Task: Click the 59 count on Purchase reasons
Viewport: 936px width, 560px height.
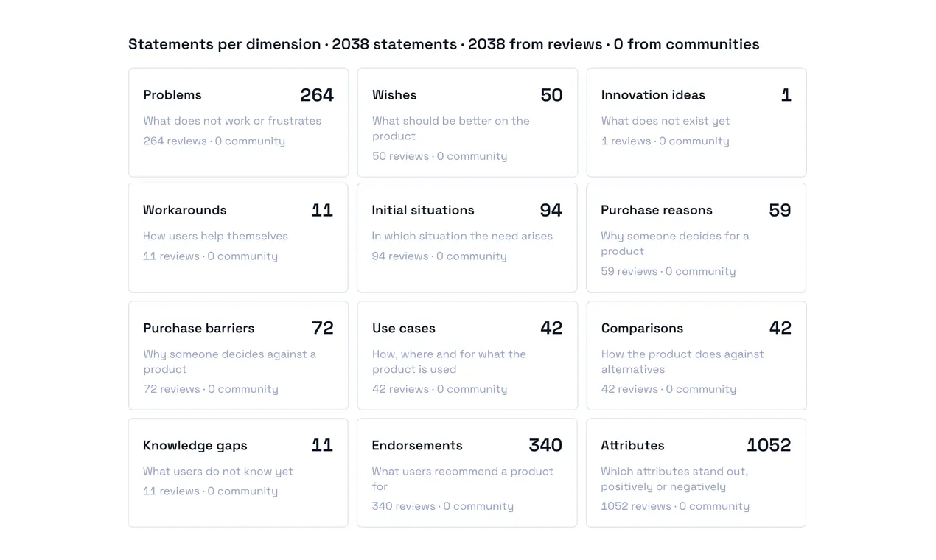Action: pos(780,210)
